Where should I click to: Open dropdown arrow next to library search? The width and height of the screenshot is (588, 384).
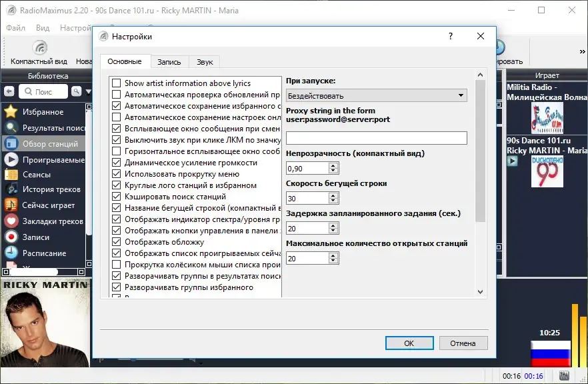(89, 91)
